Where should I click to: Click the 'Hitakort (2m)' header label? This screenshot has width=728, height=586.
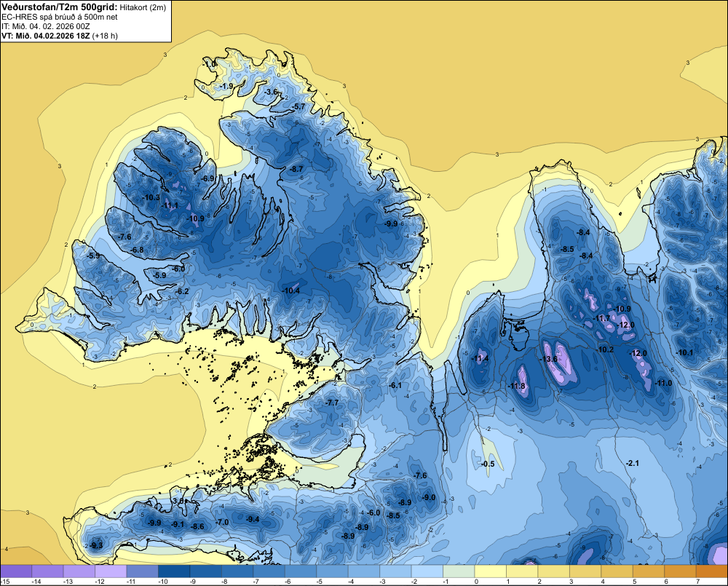tap(143, 7)
